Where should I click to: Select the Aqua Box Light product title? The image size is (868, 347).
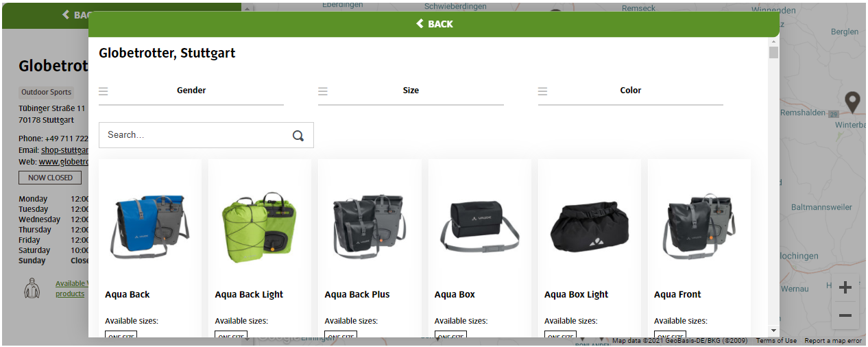point(577,294)
